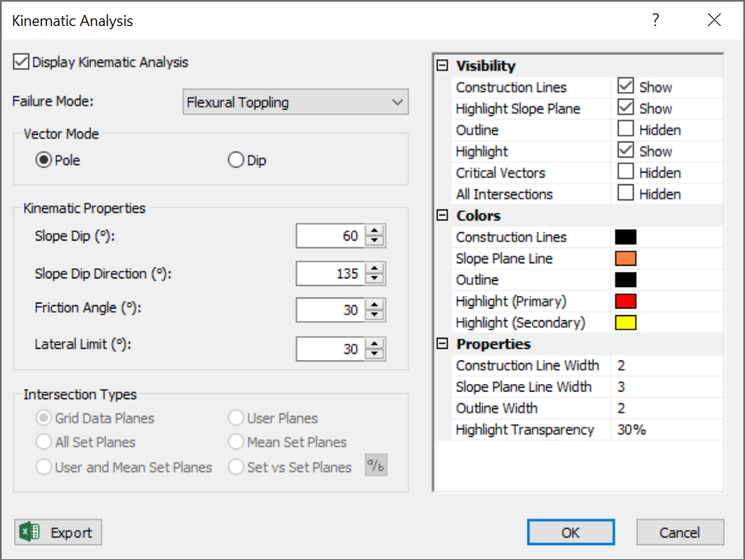Click the Excel icon on the Export button
The image size is (745, 560).
tap(28, 531)
